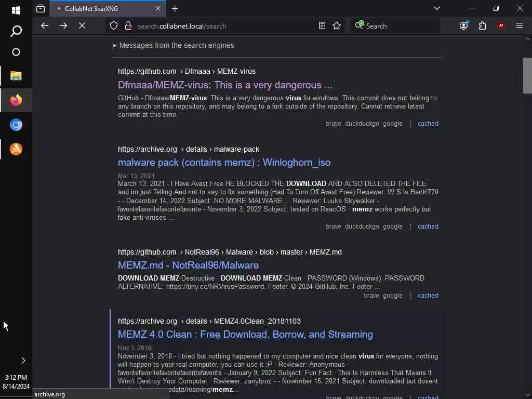View tracking protection shield info

click(114, 26)
